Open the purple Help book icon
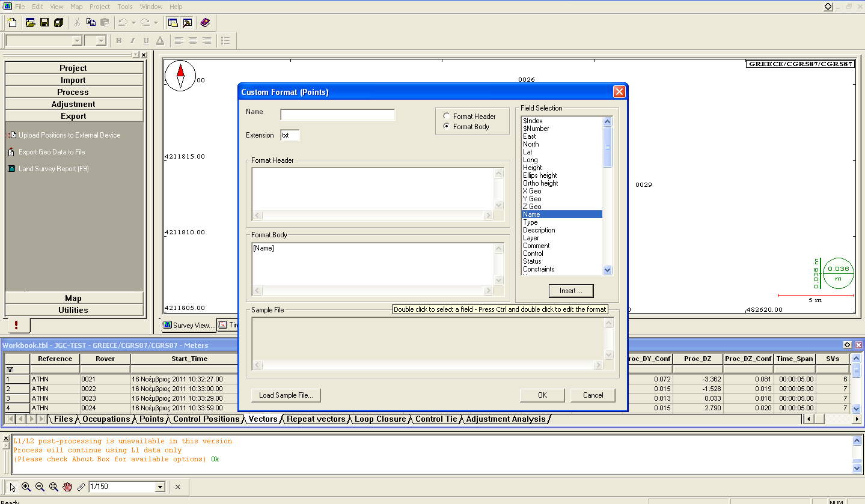The width and height of the screenshot is (865, 504). (x=205, y=23)
